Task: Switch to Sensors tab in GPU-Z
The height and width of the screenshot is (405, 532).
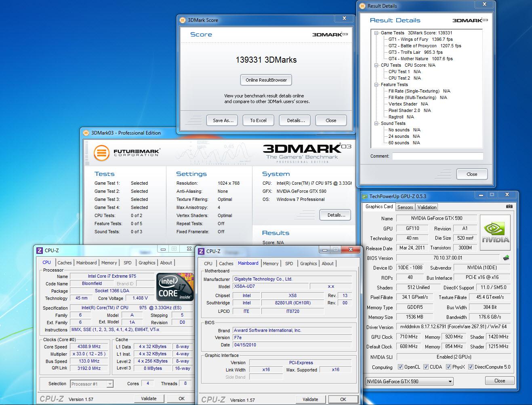Action: [405, 207]
